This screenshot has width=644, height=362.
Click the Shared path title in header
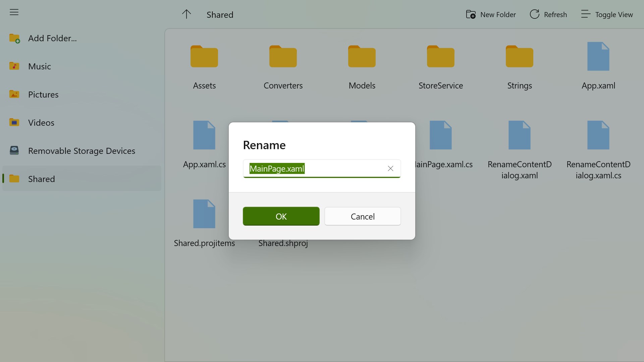[x=220, y=15]
